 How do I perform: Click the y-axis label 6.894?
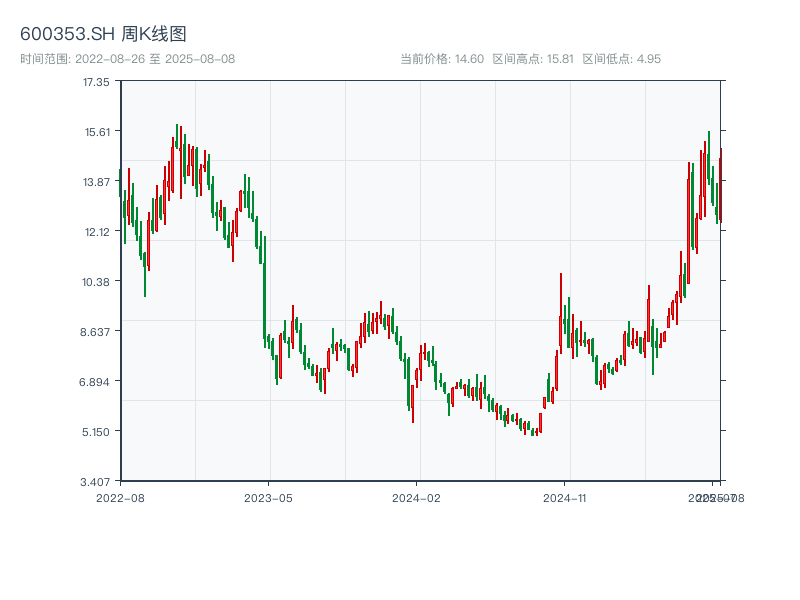click(94, 382)
